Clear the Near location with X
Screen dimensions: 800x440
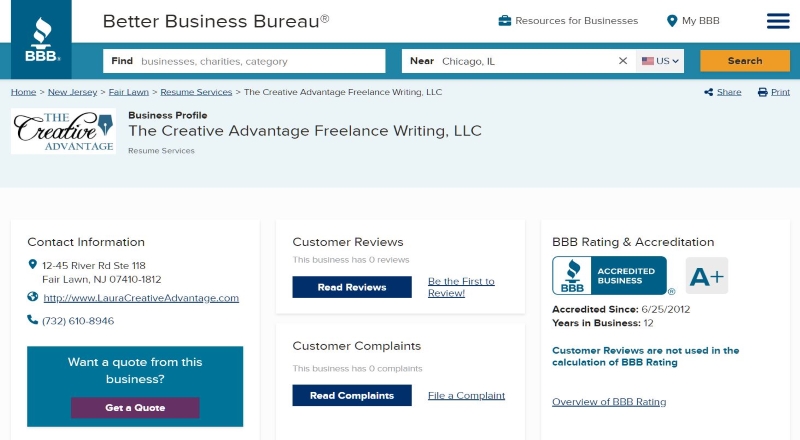pos(622,61)
